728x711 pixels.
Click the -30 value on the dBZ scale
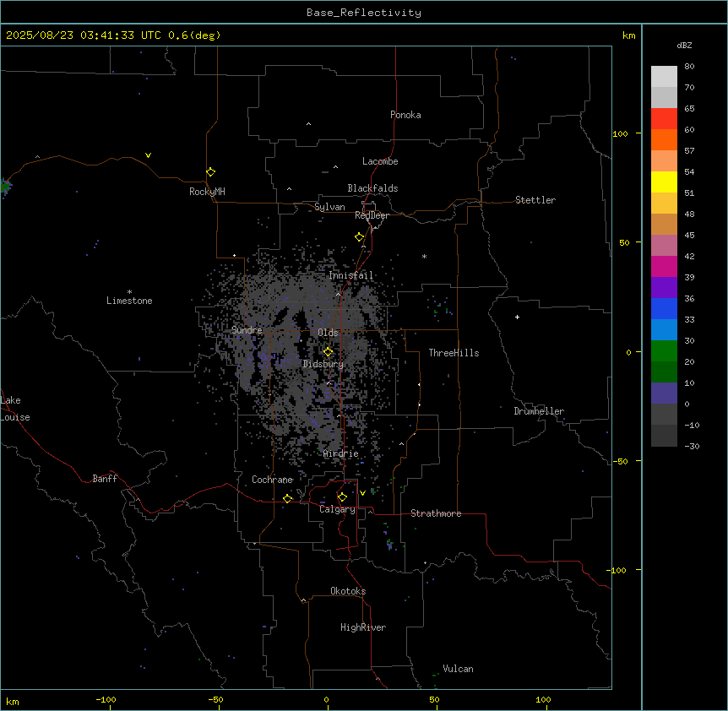click(692, 446)
